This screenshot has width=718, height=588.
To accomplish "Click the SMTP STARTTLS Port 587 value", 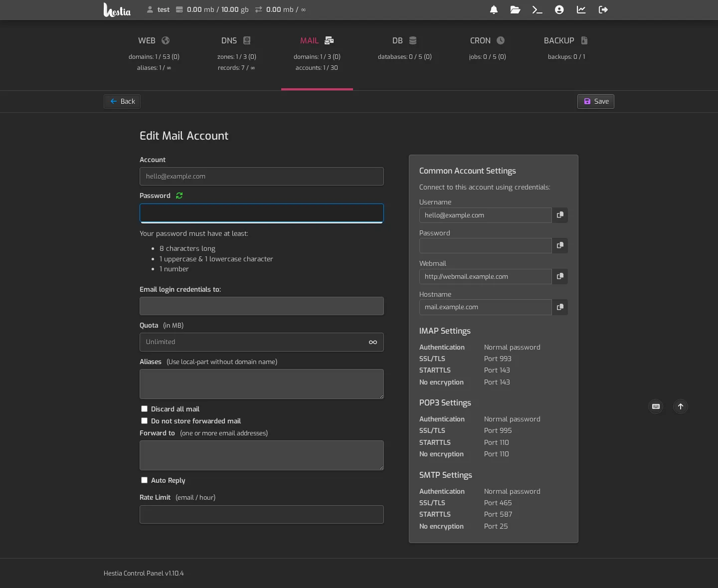I will tap(498, 514).
